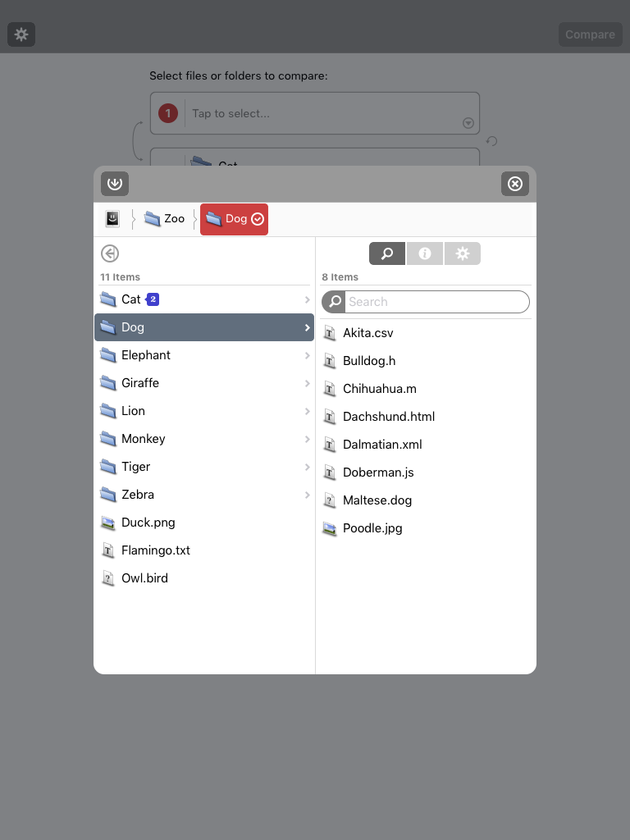The image size is (630, 840).
Task: Select the Dachshund.html file
Action: pyautogui.click(x=426, y=416)
